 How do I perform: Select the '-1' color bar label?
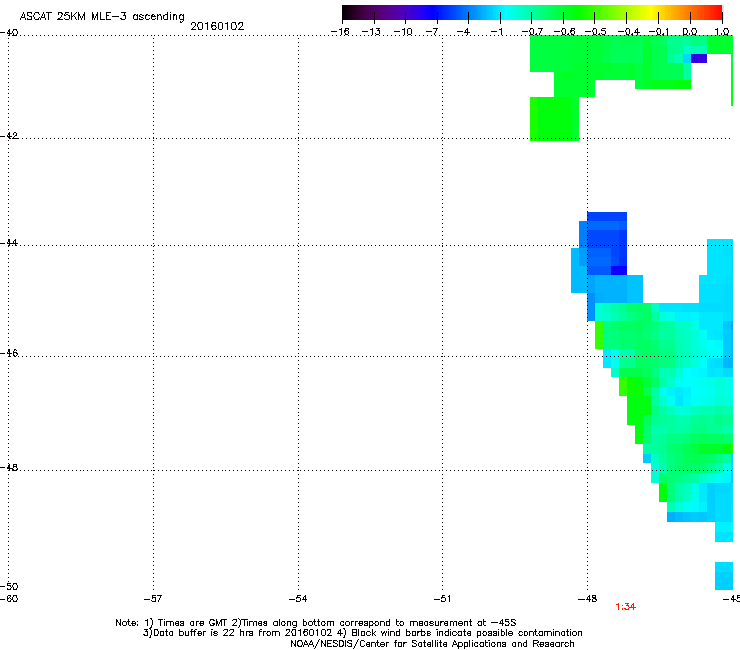pyautogui.click(x=496, y=32)
